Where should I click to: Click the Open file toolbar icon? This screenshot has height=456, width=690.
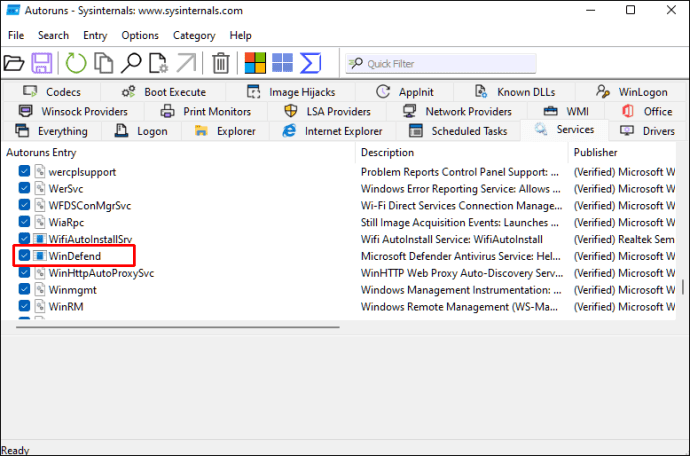[14, 63]
